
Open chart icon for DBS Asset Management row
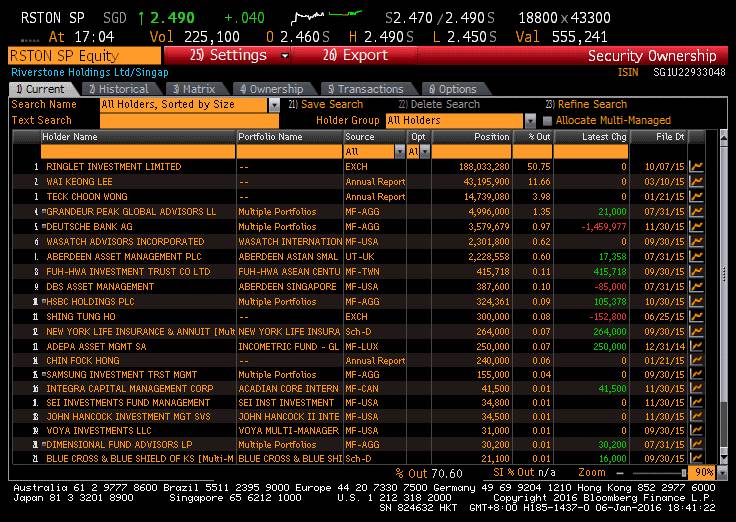(696, 287)
